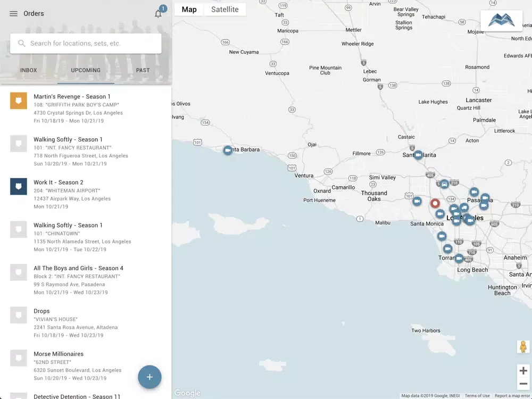Screen dimensions: 532x399
Task: Click the Google logo on the map
Action: coord(187,393)
